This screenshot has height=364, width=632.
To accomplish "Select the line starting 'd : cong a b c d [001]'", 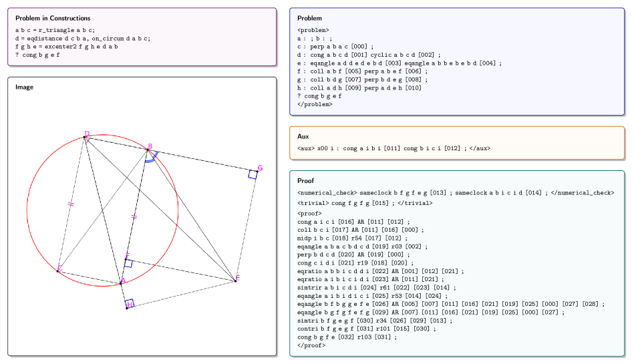I will pos(369,55).
